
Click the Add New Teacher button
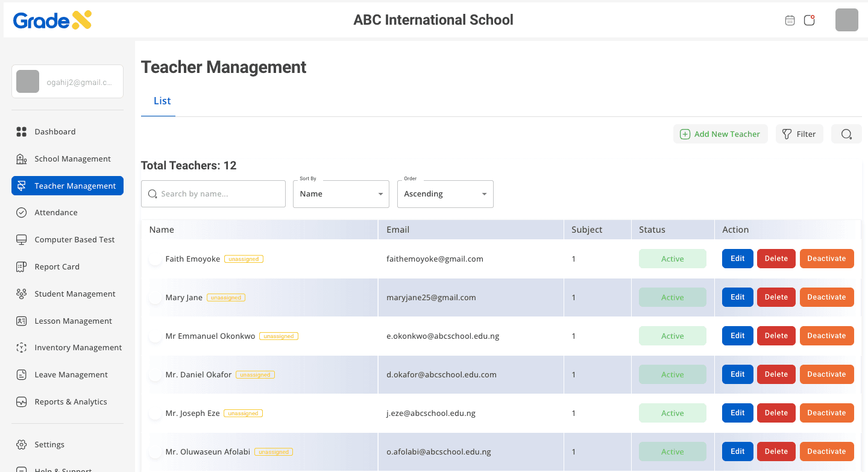point(720,133)
